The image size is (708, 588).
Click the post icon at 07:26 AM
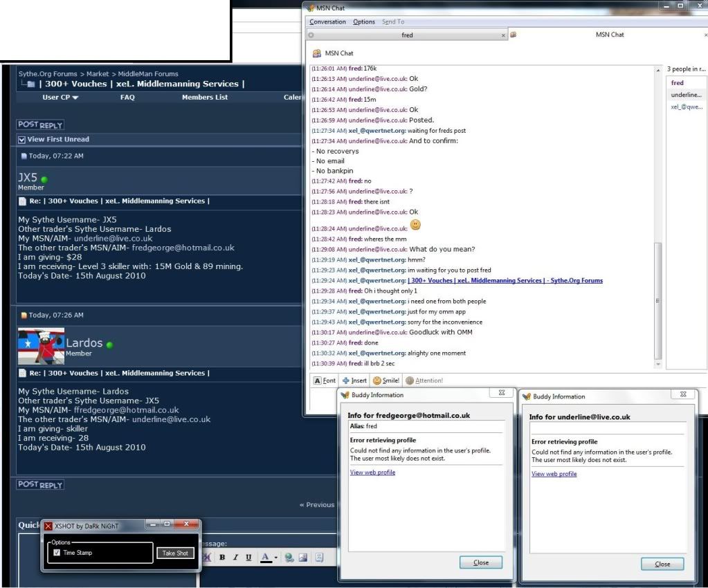click(24, 315)
